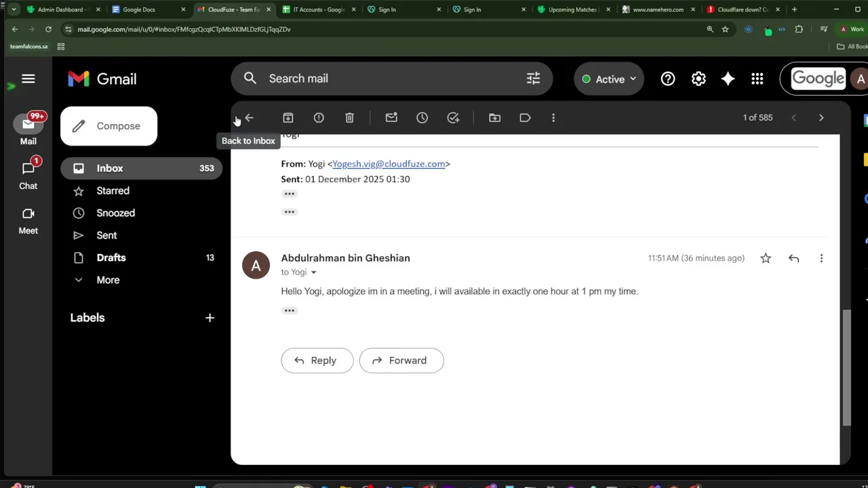Go back to Inbox with arrow icon
Screen dimensions: 868x488
[249, 118]
